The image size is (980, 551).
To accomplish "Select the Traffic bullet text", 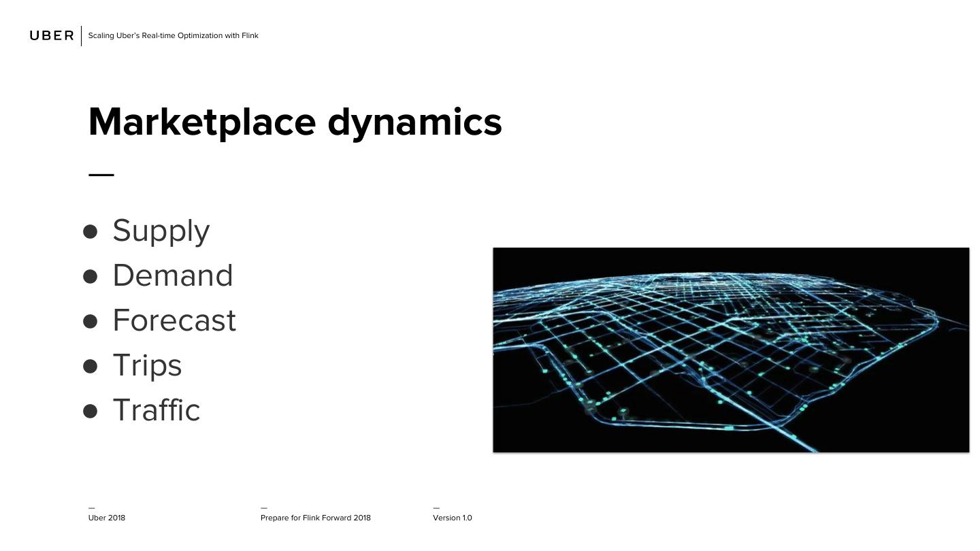I will (x=157, y=410).
